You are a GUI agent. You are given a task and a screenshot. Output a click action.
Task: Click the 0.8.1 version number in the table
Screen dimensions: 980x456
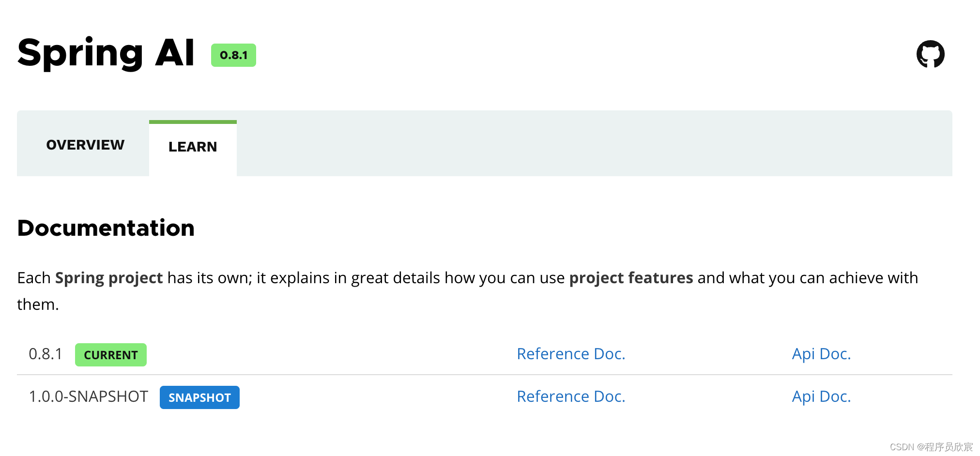click(46, 354)
